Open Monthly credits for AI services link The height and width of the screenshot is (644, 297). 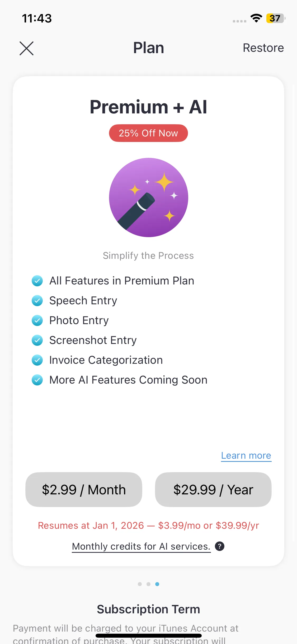click(x=141, y=546)
